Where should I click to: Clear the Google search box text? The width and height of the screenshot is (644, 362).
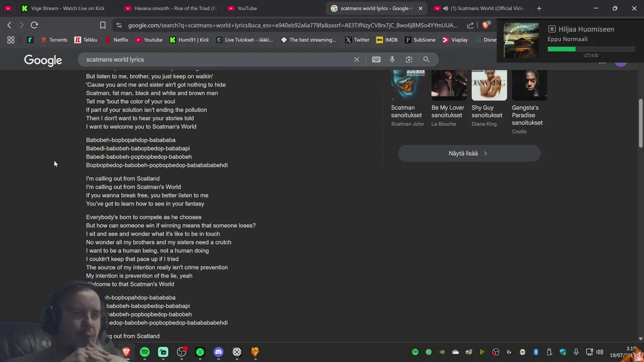coord(357,59)
